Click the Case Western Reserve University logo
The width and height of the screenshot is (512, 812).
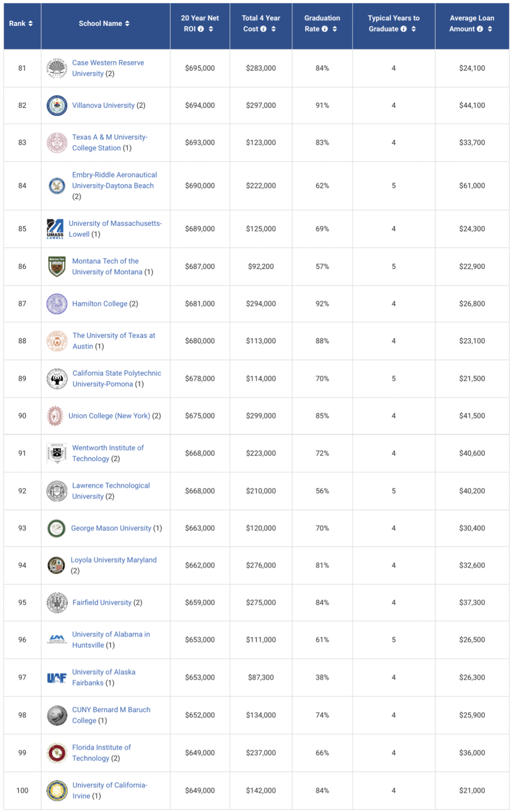(57, 68)
